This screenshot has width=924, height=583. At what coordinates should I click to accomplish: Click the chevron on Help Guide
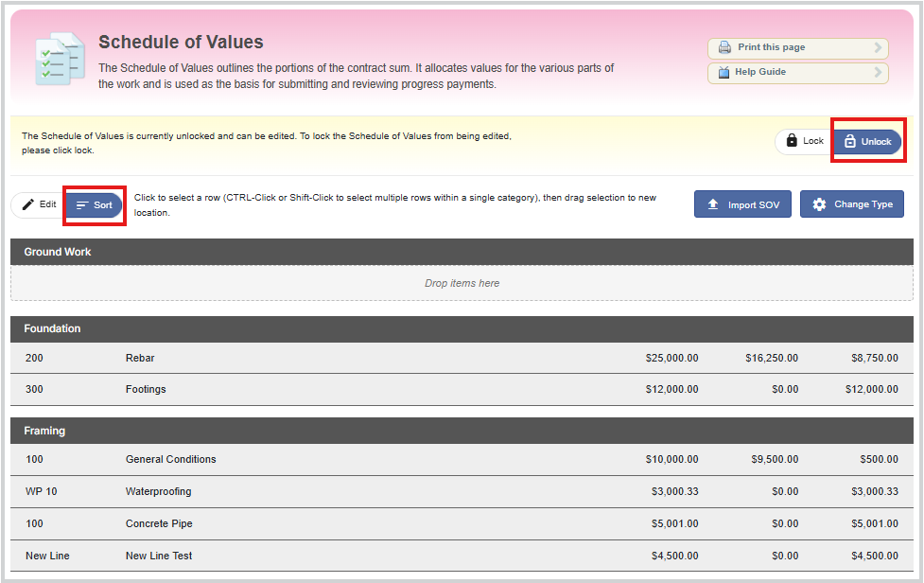pyautogui.click(x=878, y=72)
